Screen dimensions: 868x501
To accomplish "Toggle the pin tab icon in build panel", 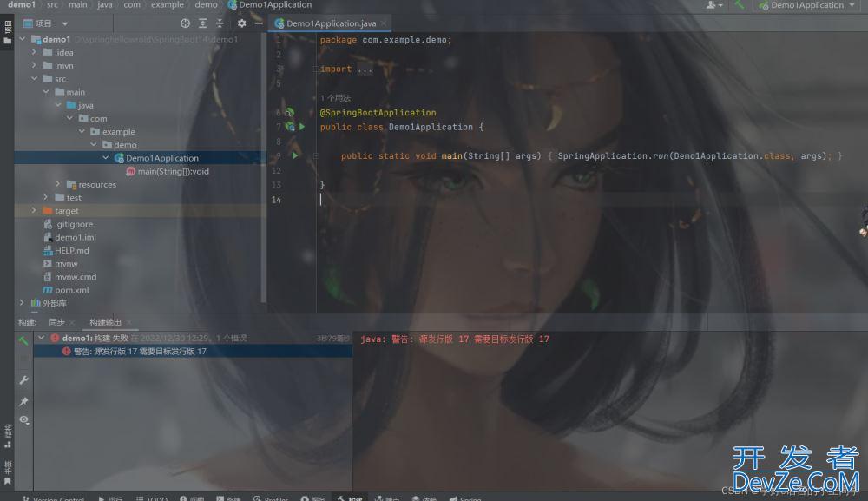I will (x=23, y=401).
